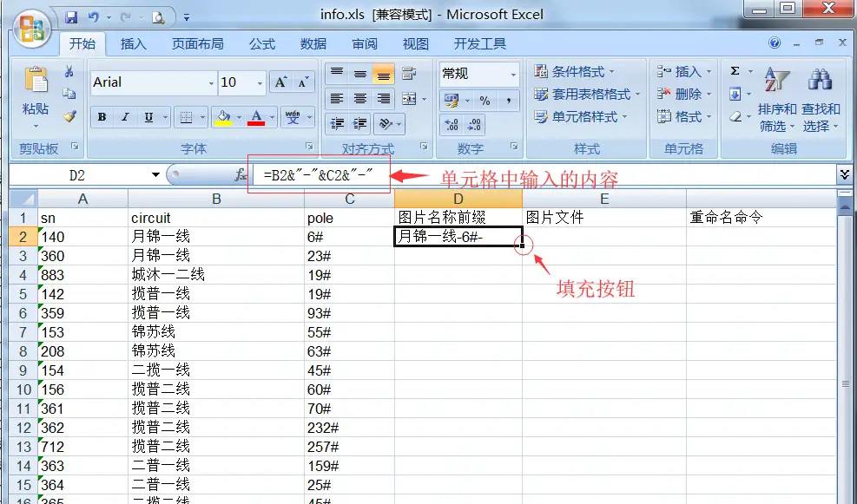Select cell B4 containing 城沐一二线

coord(215,275)
